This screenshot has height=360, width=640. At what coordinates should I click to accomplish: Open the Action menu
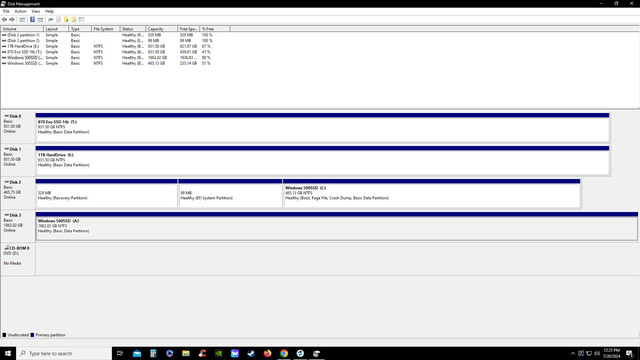20,11
